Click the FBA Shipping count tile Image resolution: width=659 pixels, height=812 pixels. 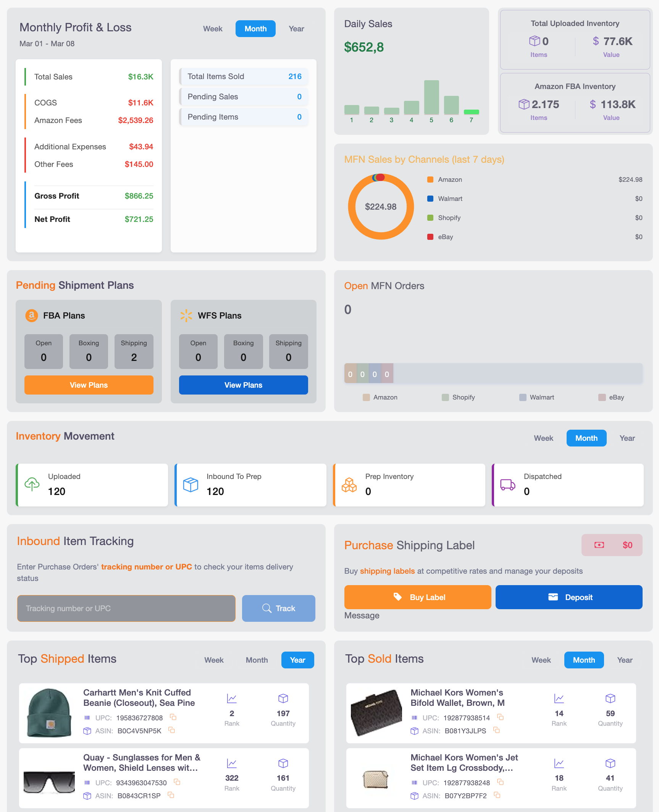coord(134,351)
